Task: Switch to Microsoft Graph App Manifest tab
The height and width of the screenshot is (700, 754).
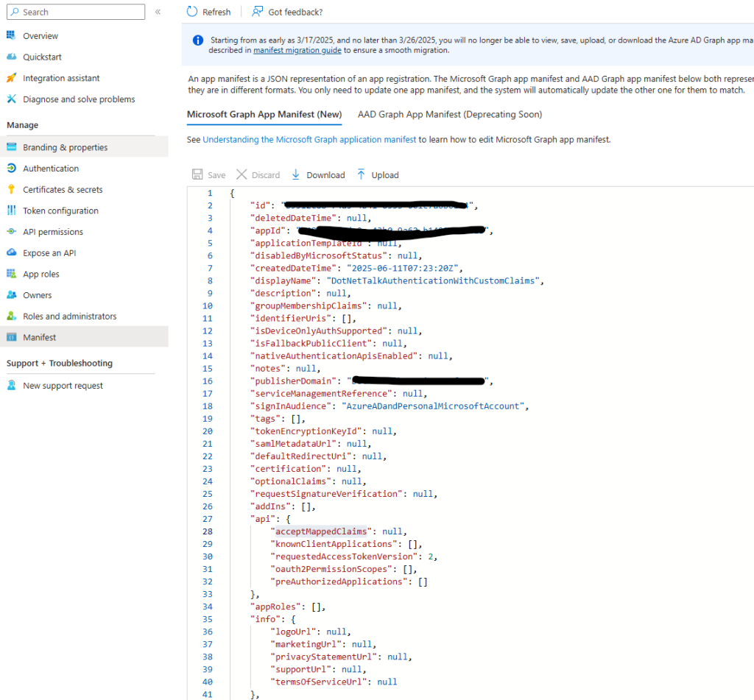Action: pos(264,114)
